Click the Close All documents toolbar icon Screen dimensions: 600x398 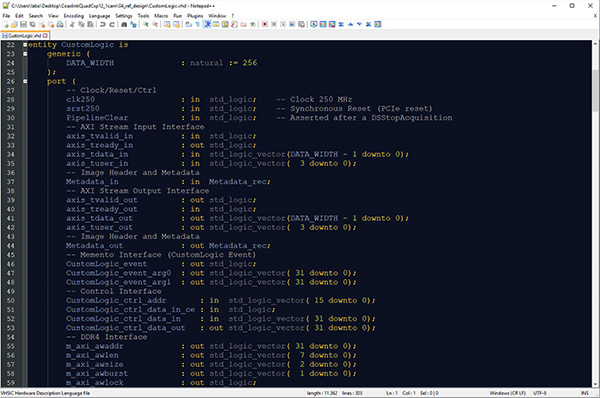pos(51,24)
